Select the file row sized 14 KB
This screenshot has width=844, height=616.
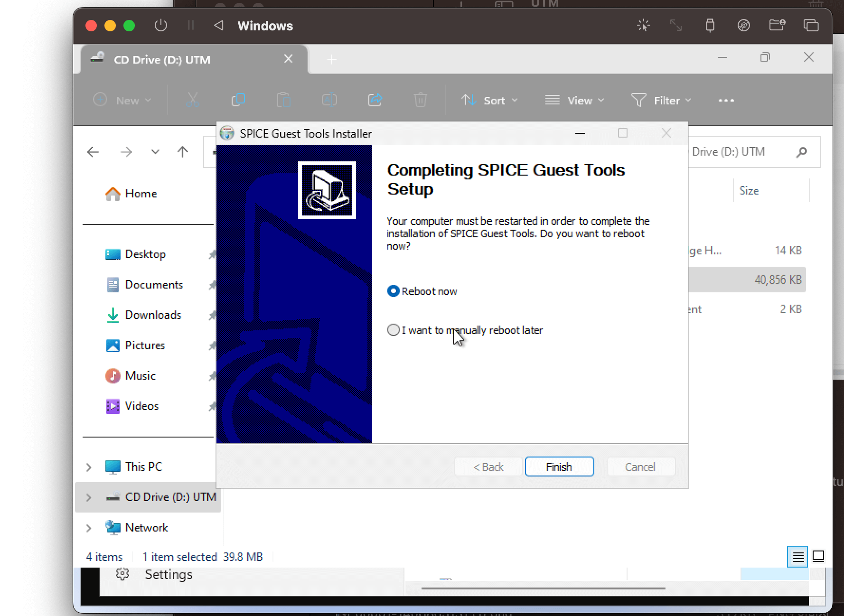[747, 250]
